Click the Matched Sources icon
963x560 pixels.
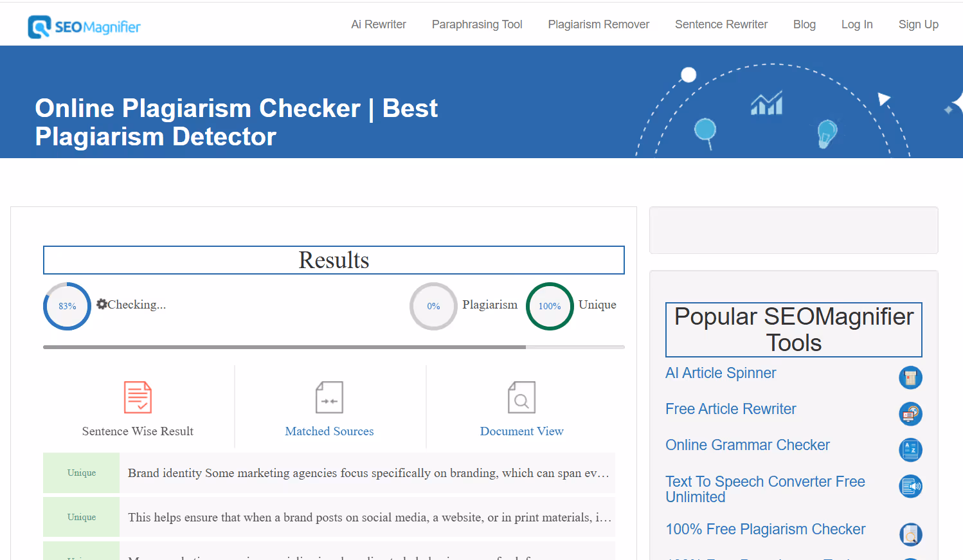point(329,397)
